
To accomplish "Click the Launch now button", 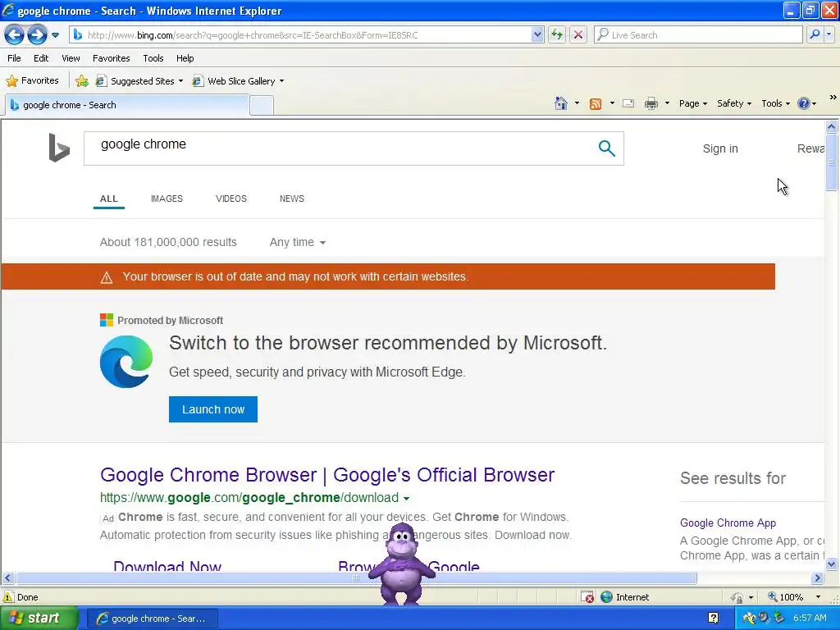I will pos(213,409).
